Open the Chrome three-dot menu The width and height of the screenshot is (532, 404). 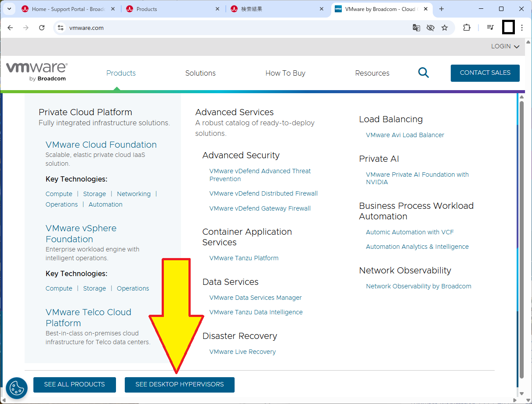pyautogui.click(x=522, y=28)
